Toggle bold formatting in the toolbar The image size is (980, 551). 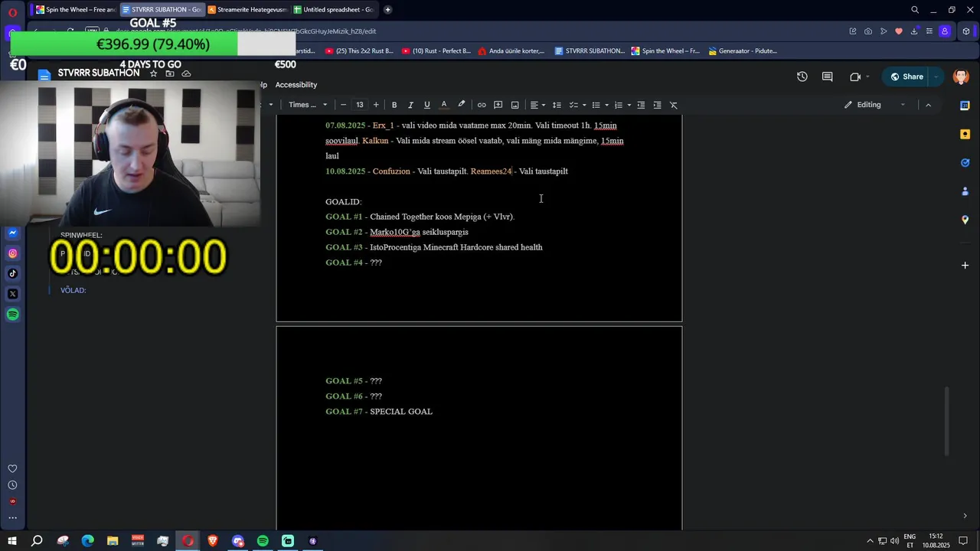[x=394, y=105]
